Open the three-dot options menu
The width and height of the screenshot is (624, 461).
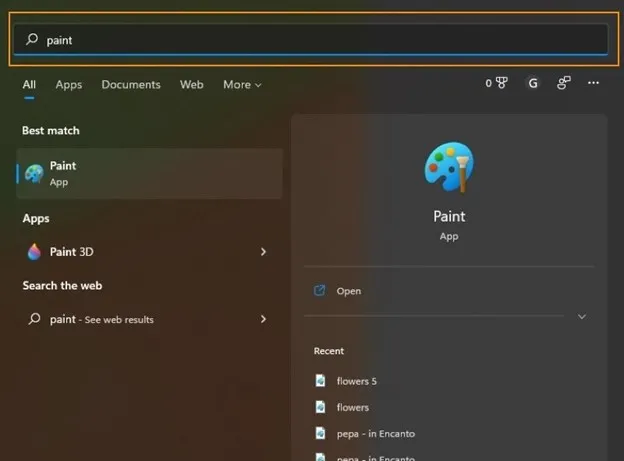click(x=594, y=84)
